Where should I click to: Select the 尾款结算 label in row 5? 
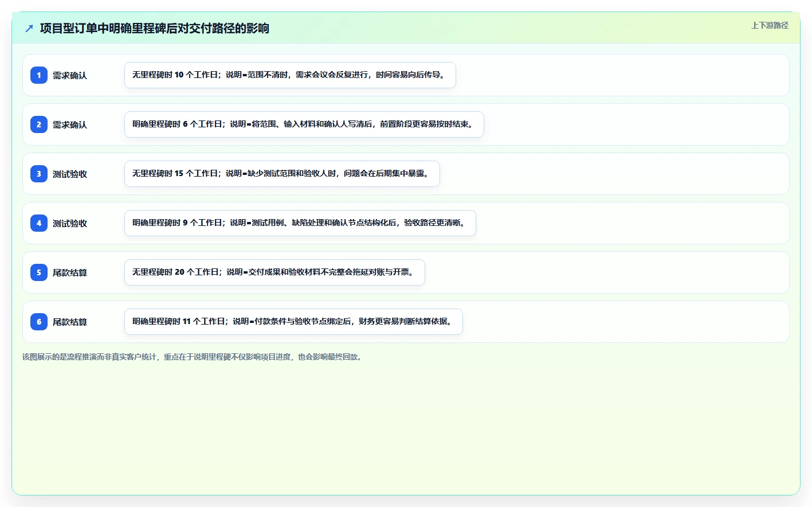coord(70,273)
